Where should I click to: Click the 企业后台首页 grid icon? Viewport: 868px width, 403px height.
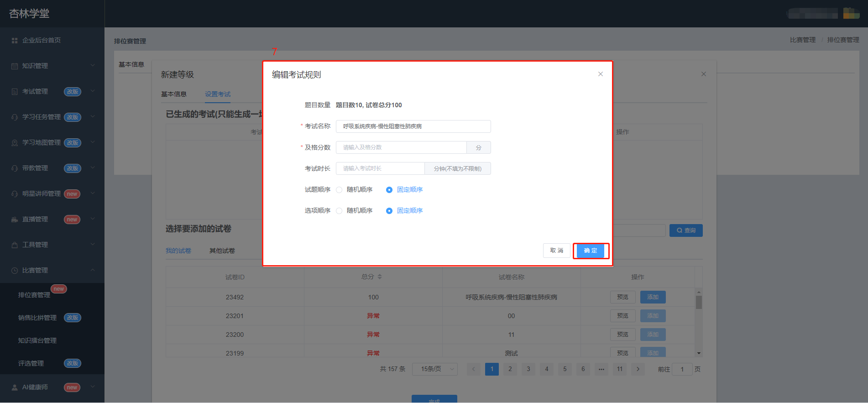[15, 41]
